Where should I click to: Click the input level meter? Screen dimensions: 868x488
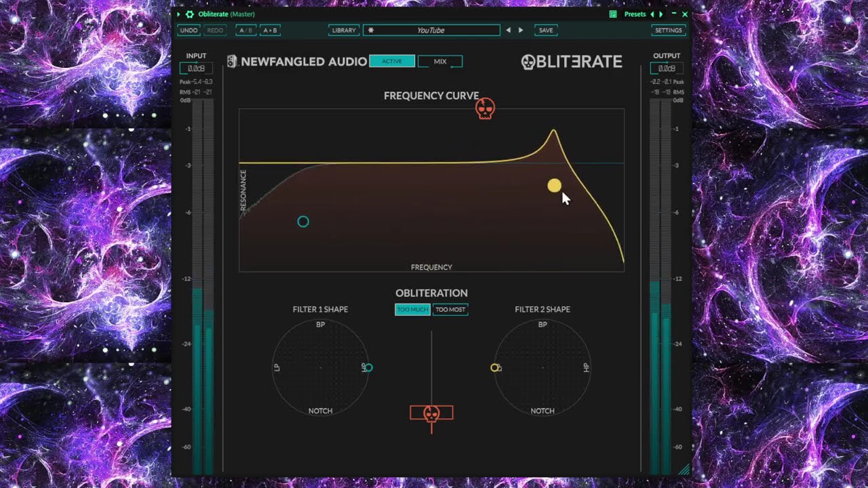pyautogui.click(x=203, y=286)
